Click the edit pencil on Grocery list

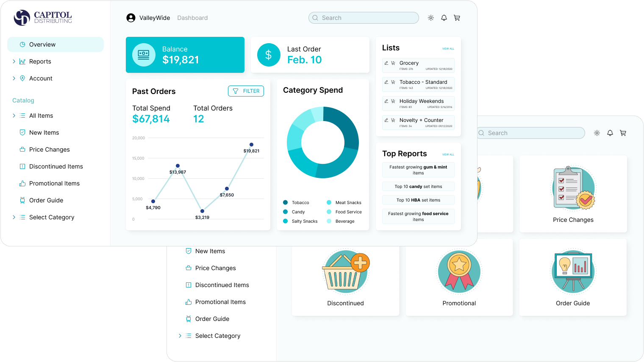[386, 63]
